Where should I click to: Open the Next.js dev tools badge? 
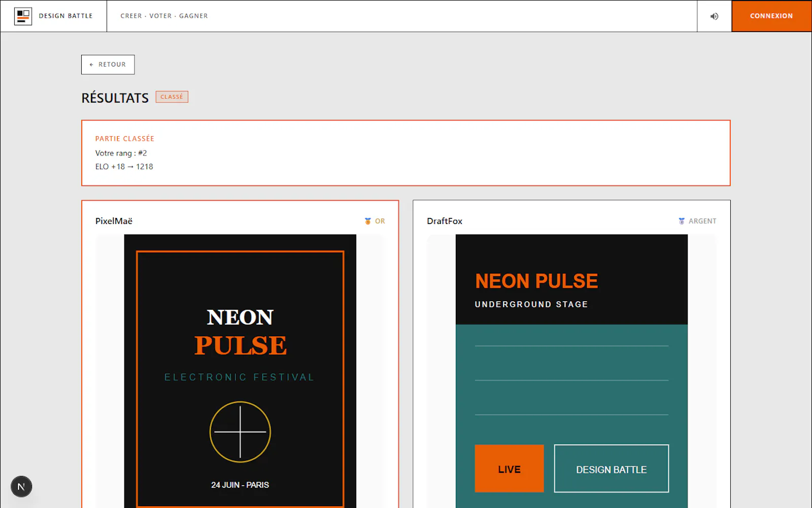pyautogui.click(x=21, y=487)
